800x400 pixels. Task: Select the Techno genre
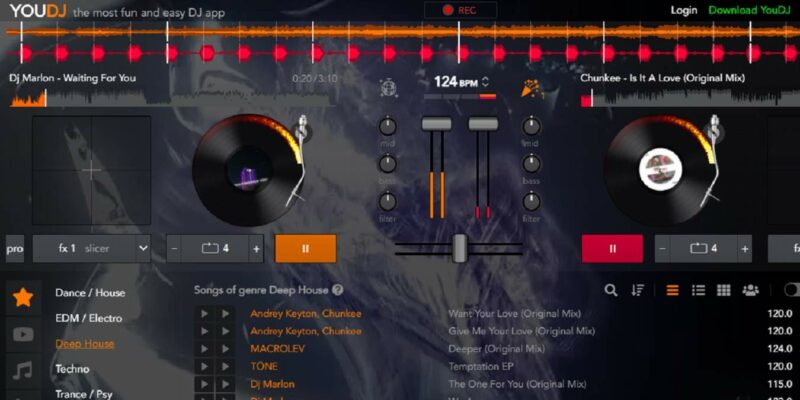tap(72, 369)
